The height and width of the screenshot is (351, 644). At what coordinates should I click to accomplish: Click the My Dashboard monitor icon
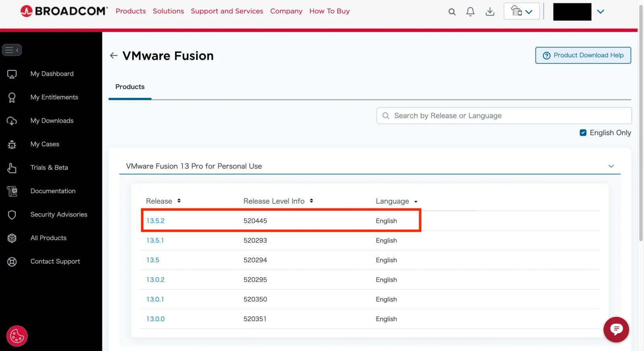[x=12, y=74]
